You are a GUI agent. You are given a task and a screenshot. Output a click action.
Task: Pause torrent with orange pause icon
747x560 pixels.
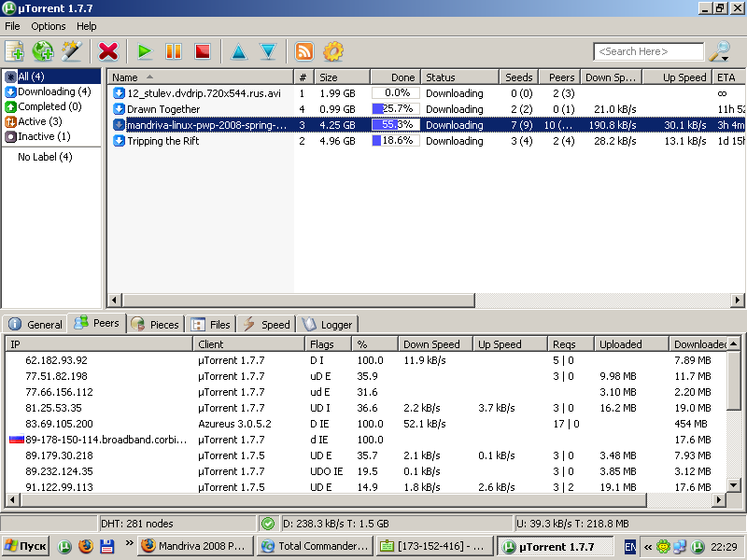coord(174,51)
